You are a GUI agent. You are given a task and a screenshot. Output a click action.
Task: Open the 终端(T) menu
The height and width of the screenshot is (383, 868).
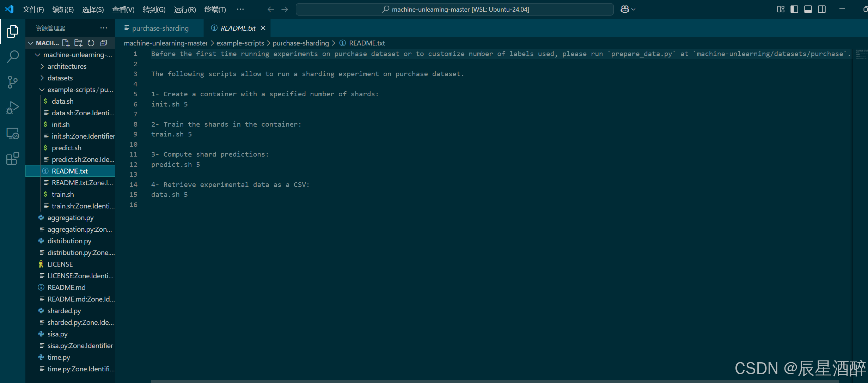[215, 10]
